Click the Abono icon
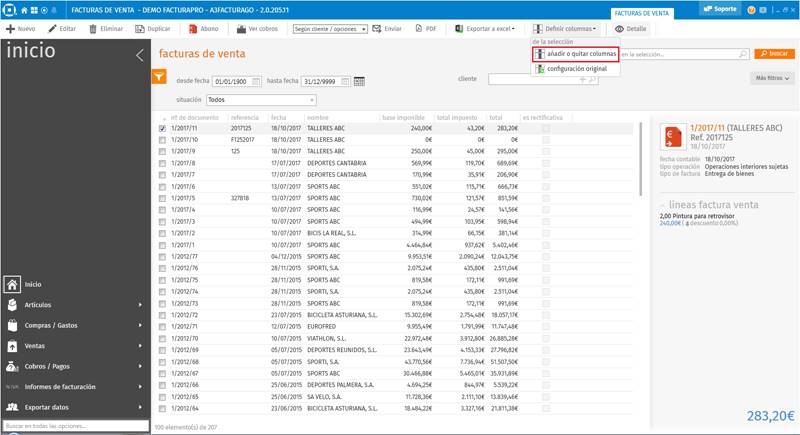This screenshot has width=800, height=435. [193, 29]
